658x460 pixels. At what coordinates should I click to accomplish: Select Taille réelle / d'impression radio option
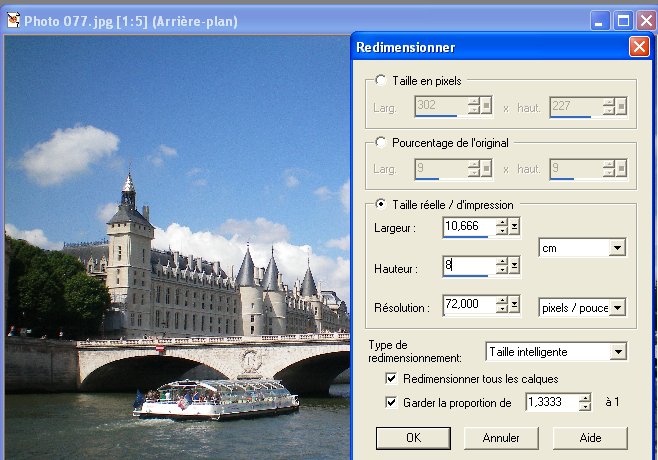(x=381, y=204)
